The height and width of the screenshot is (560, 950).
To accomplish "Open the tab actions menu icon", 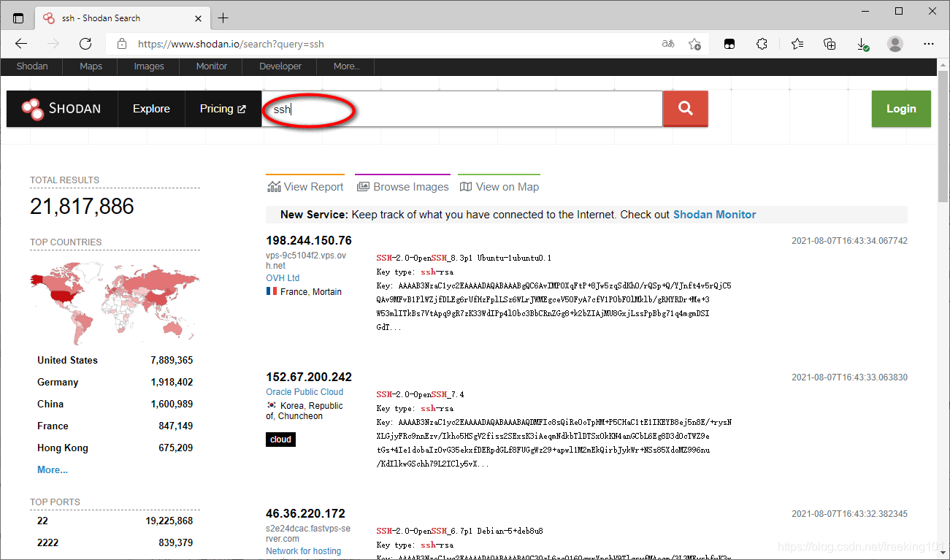I will click(x=18, y=18).
